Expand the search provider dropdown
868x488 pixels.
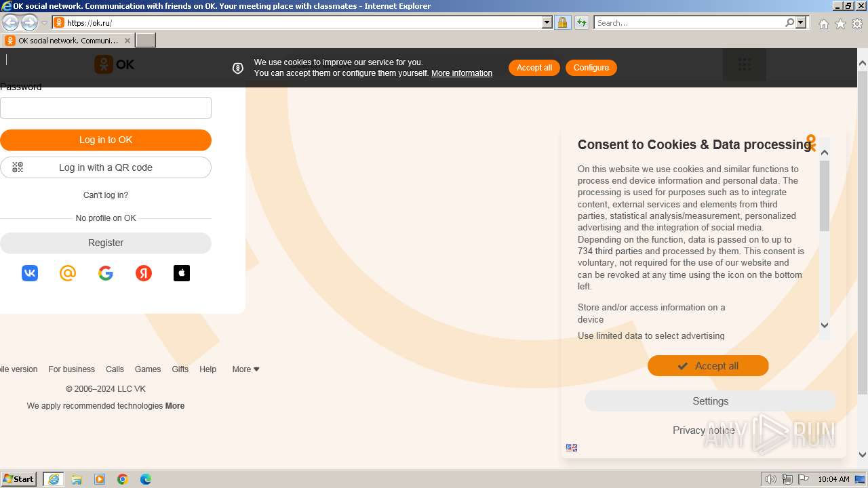point(801,22)
